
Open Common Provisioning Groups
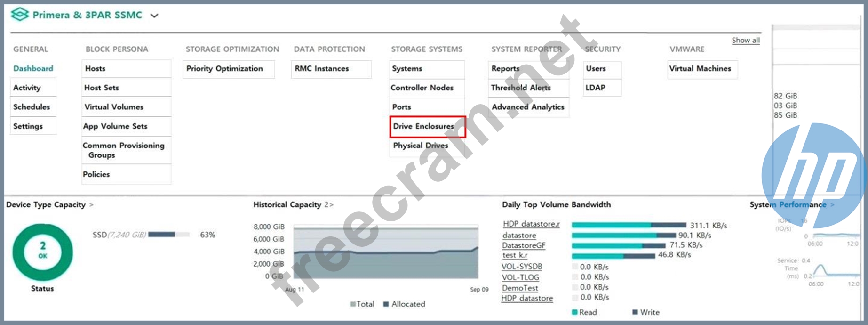point(123,150)
